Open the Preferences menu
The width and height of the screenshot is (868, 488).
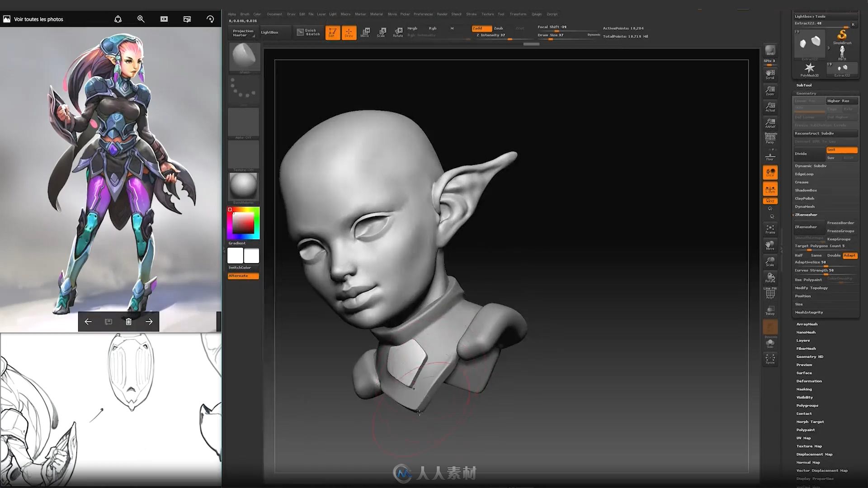click(423, 14)
